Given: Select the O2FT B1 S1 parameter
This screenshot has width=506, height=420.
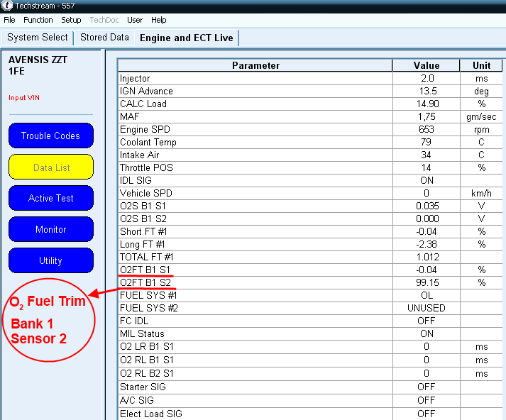Looking at the screenshot, I should pyautogui.click(x=310, y=270).
